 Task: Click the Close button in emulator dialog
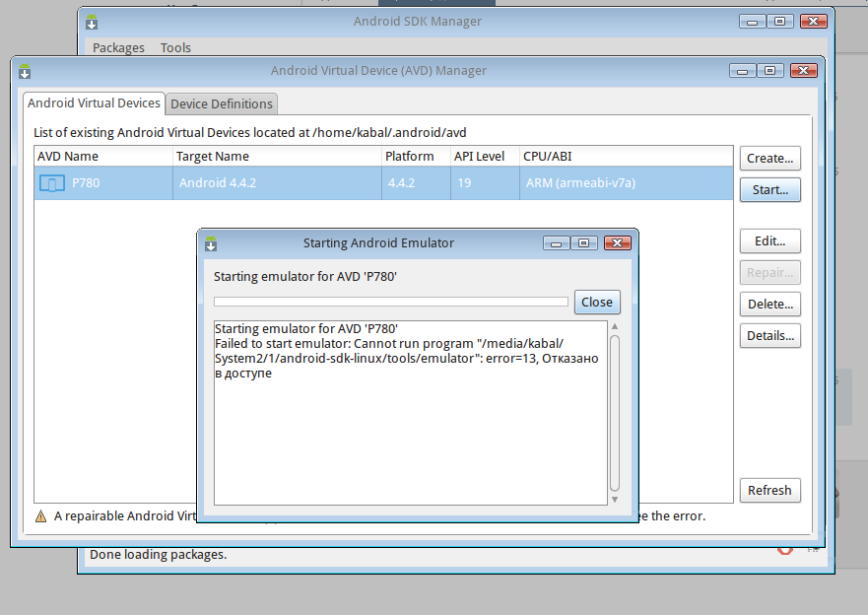(597, 303)
